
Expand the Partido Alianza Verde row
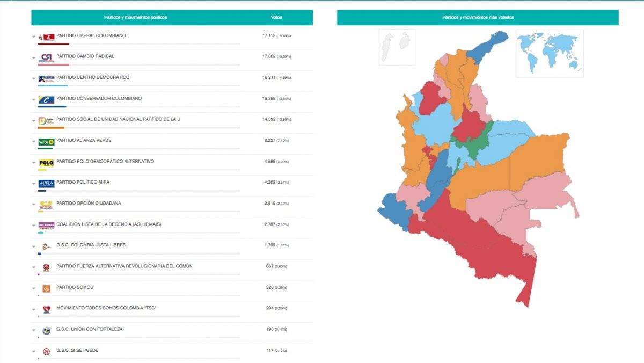(33, 142)
